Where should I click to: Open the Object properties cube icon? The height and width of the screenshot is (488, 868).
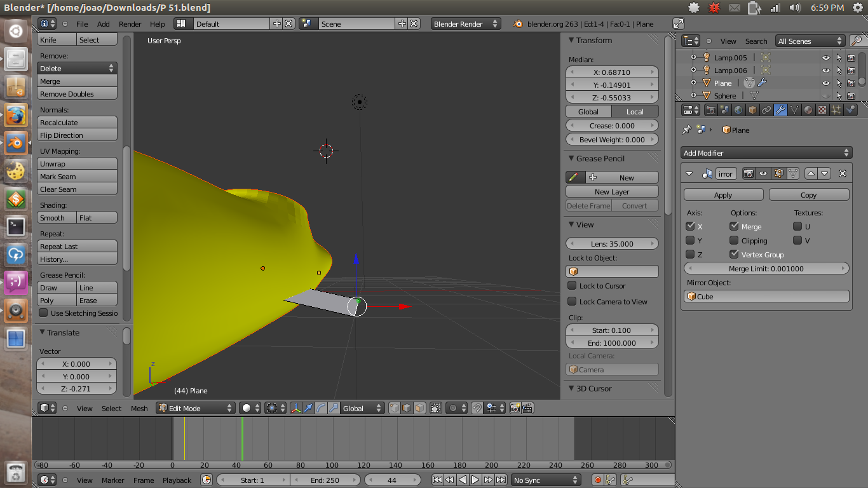click(753, 110)
